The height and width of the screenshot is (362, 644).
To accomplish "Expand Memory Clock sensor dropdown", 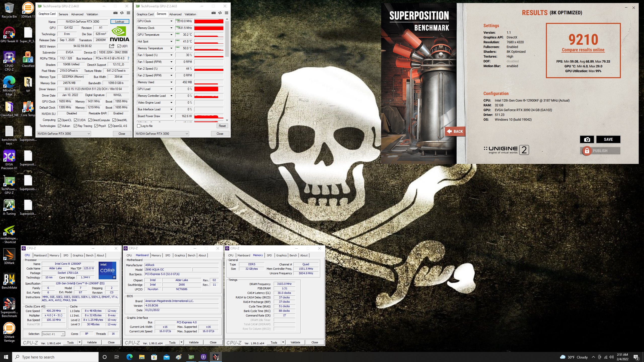I will [171, 28].
